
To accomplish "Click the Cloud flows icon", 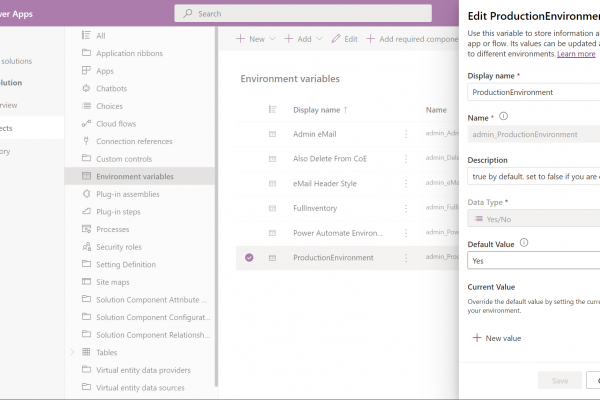I will [x=86, y=123].
